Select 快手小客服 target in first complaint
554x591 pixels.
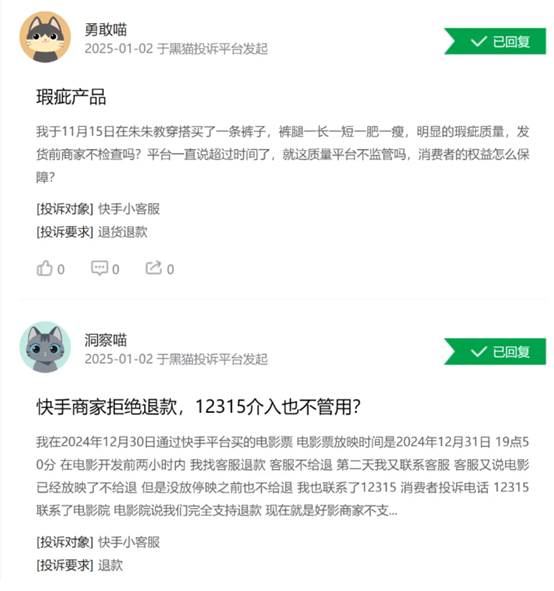click(129, 209)
